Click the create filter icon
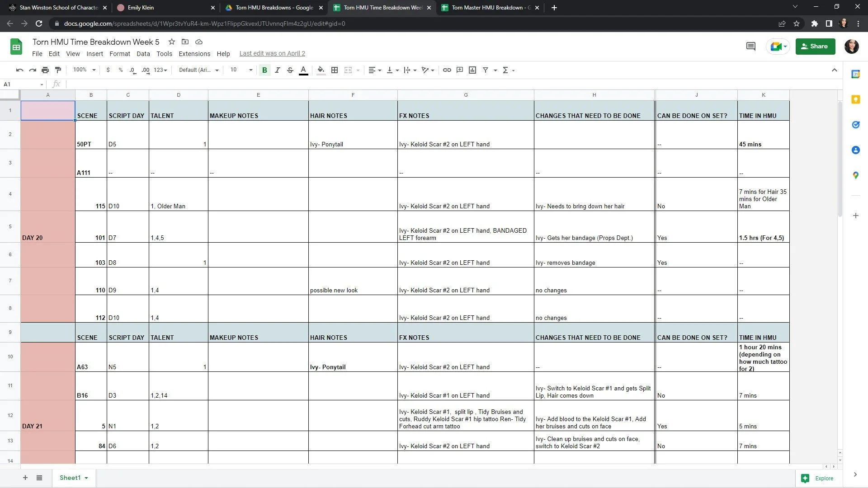This screenshot has height=488, width=868. click(x=486, y=70)
